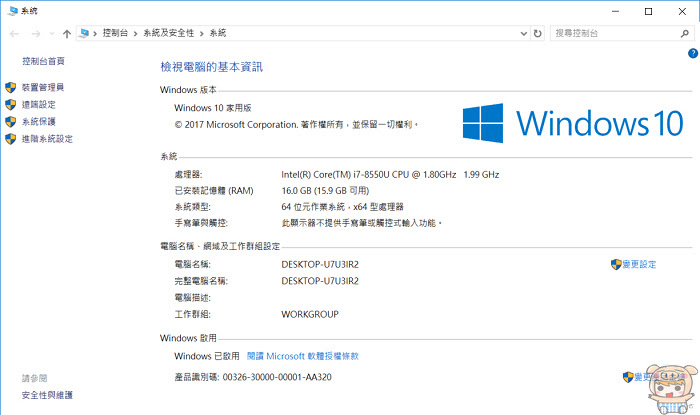Screen dimensions: 700x415
Task: Click the shield icon by product key link
Action: click(628, 377)
